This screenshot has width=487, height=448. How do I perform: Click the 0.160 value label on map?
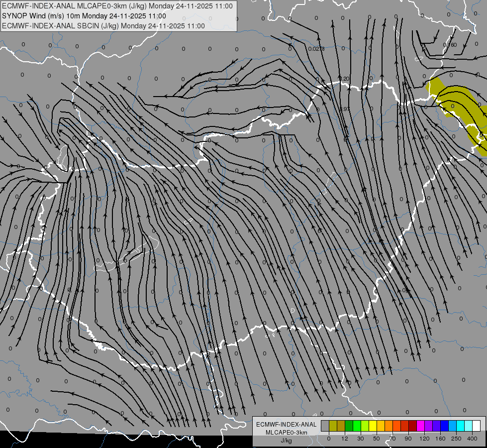pyautogui.click(x=450, y=45)
